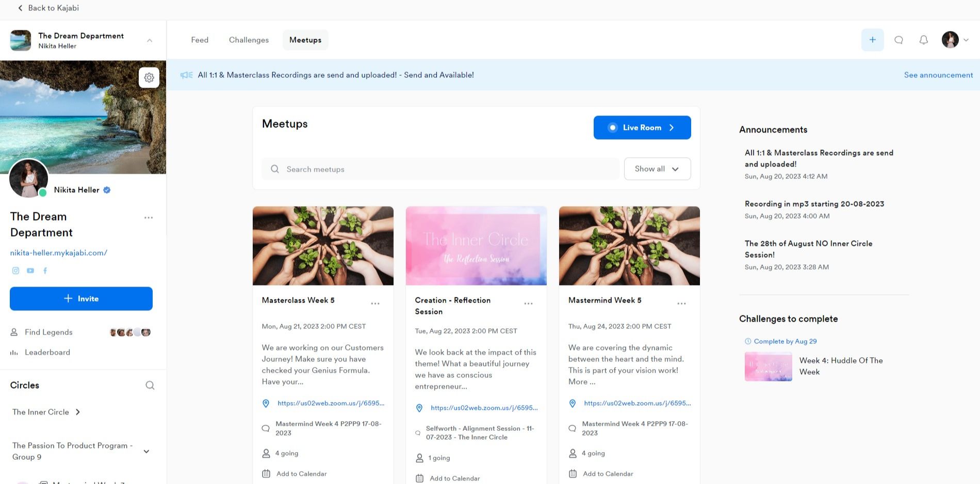The height and width of the screenshot is (484, 980).
Task: Open Zoom link for Masterclass Week 5
Action: [331, 403]
